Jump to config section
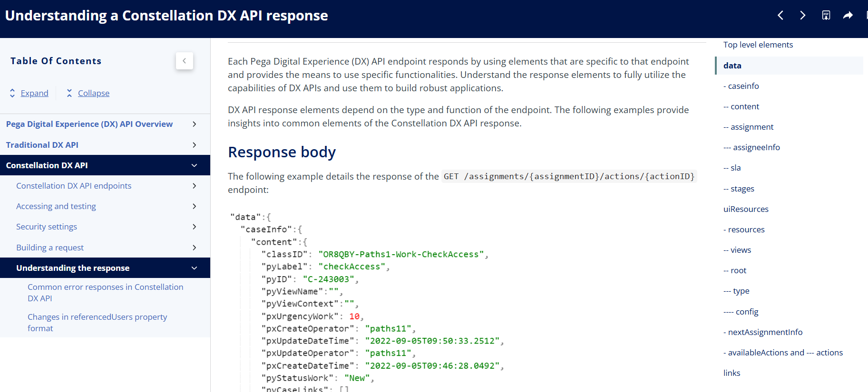 point(741,312)
